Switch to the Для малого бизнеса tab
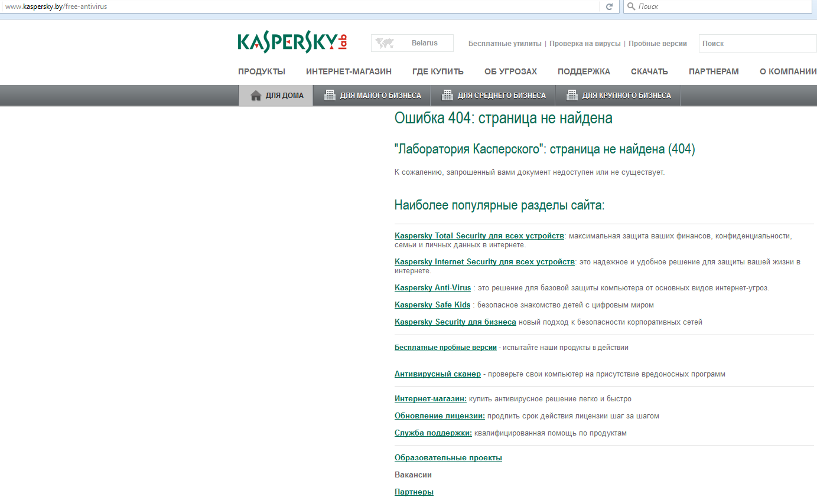817x504 pixels. click(x=372, y=96)
